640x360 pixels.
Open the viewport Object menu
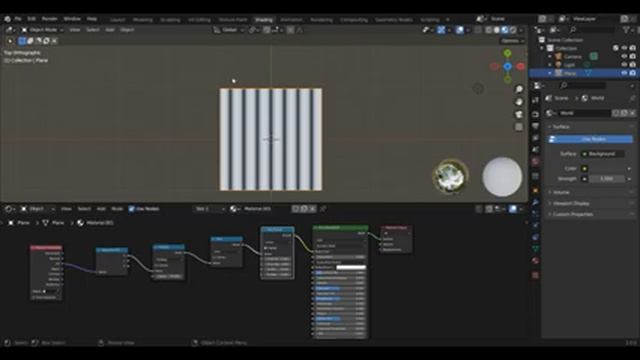(x=127, y=30)
